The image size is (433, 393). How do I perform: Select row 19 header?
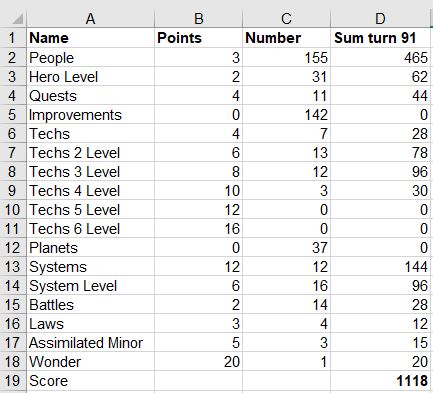click(13, 381)
